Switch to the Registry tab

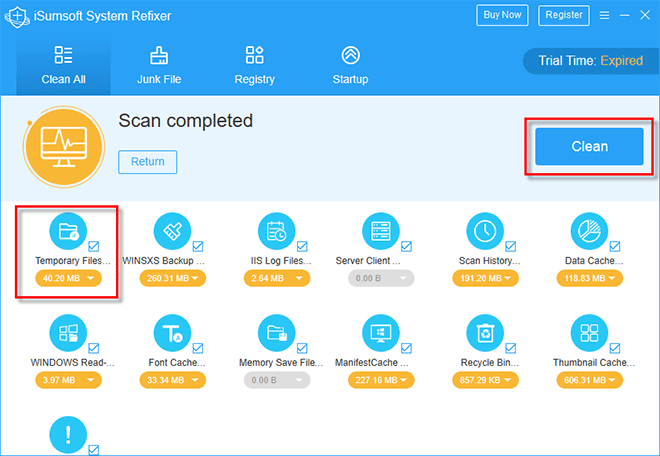coord(255,66)
